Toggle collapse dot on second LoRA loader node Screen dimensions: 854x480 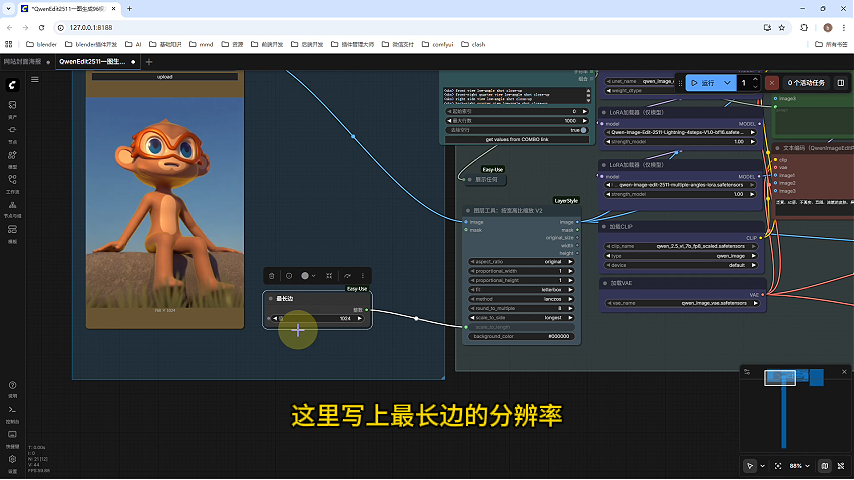click(603, 165)
